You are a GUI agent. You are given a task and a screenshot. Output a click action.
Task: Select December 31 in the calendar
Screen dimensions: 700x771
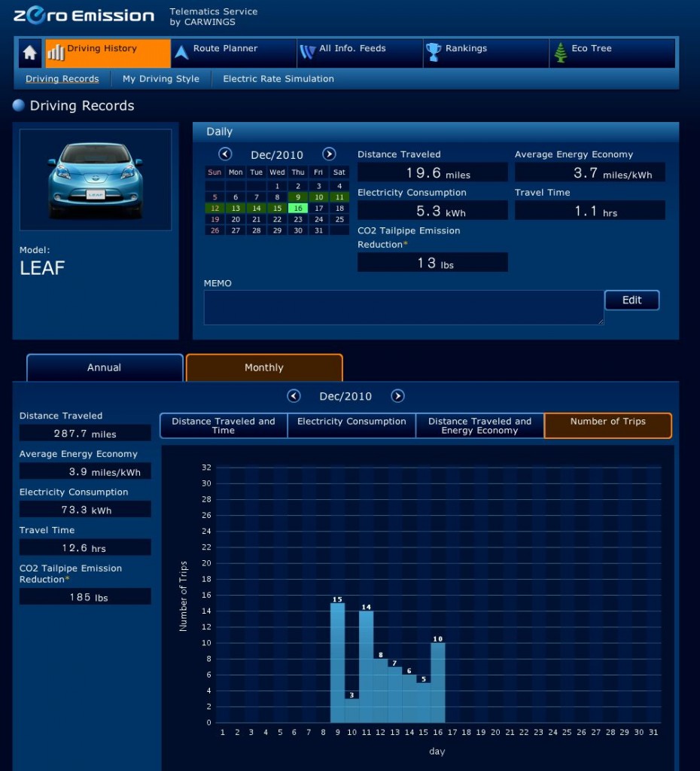click(x=318, y=230)
